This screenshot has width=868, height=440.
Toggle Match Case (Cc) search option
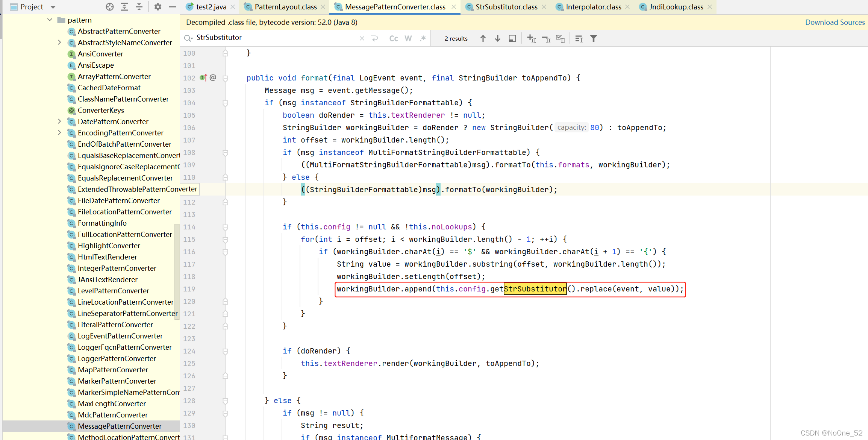394,38
